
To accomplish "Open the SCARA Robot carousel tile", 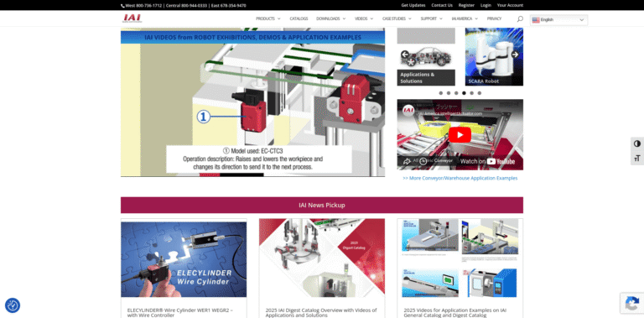I will pyautogui.click(x=494, y=57).
